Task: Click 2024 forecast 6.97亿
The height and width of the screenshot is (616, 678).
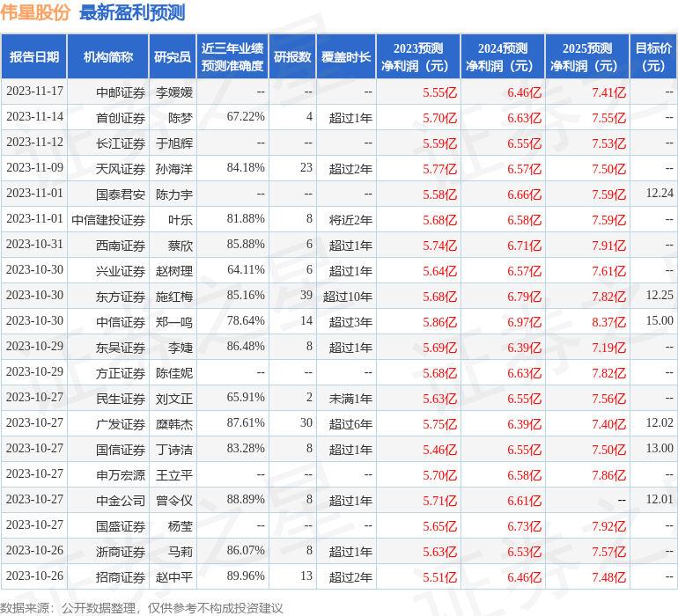Action: (524, 322)
